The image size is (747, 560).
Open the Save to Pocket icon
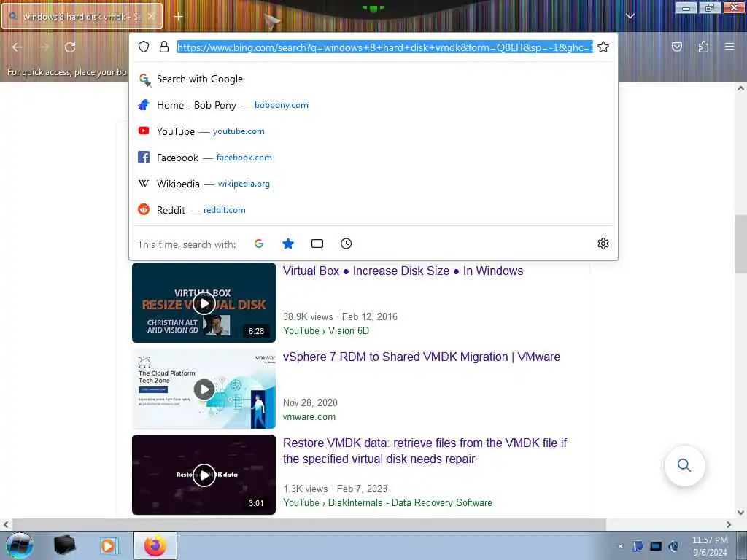676,47
